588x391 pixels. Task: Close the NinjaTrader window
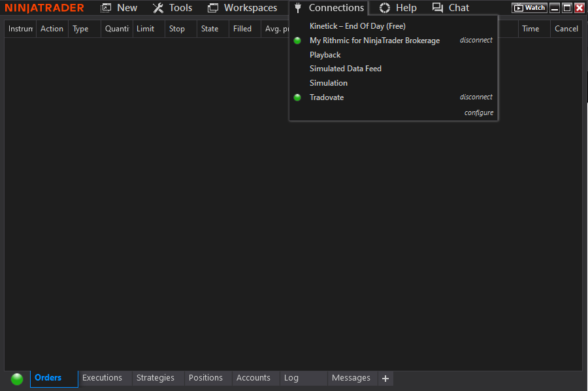point(580,8)
